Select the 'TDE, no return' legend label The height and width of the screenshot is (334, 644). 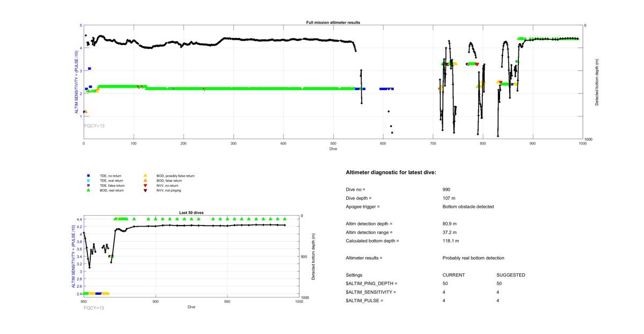[x=112, y=176]
